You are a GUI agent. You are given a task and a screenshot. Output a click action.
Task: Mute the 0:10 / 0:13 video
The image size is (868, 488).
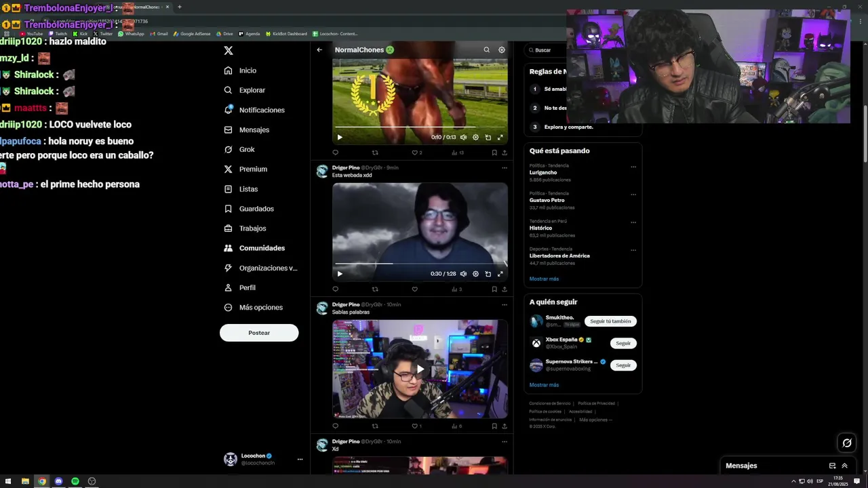coord(463,137)
